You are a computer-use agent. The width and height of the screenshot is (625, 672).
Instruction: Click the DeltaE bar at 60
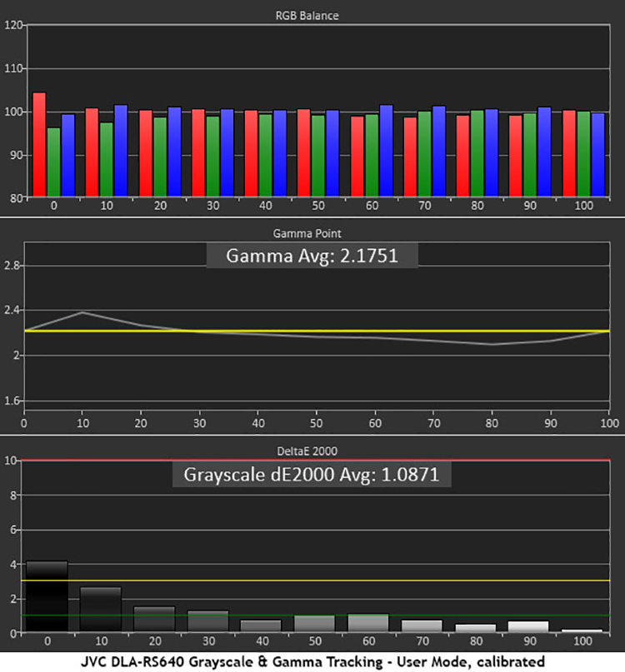pos(367,623)
